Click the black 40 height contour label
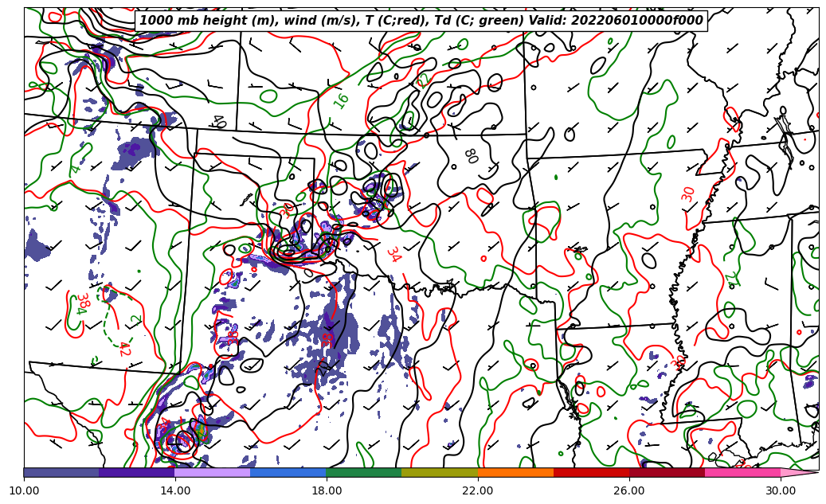This screenshot has width=826, height=504. 219,122
